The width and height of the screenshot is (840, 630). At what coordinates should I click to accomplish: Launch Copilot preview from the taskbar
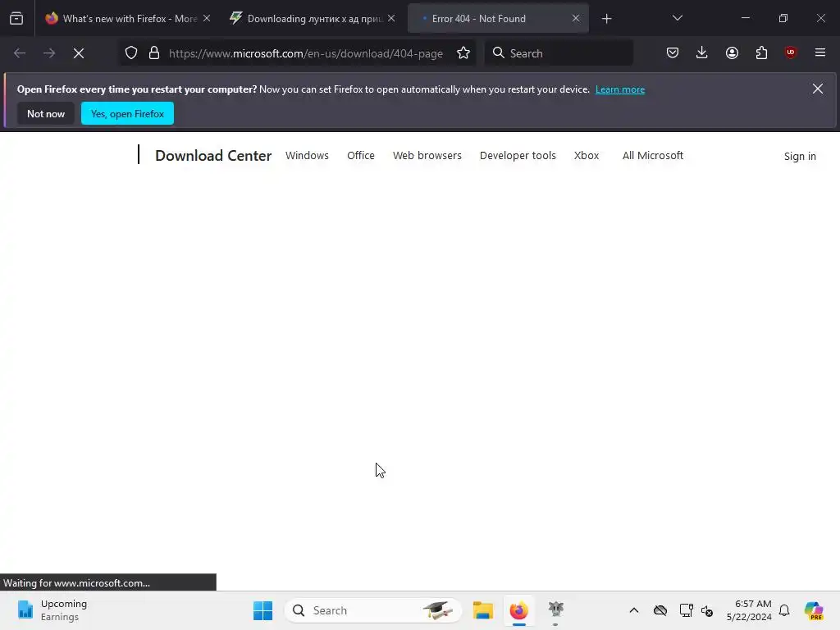(x=813, y=610)
